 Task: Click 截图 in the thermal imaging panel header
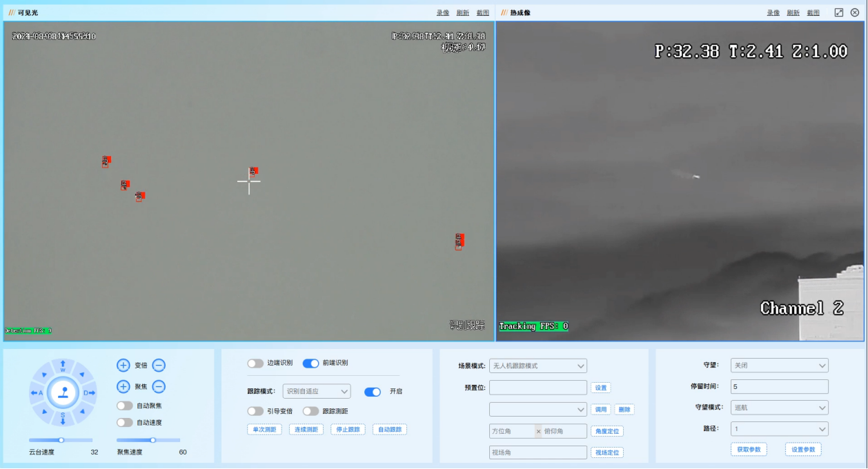click(813, 13)
